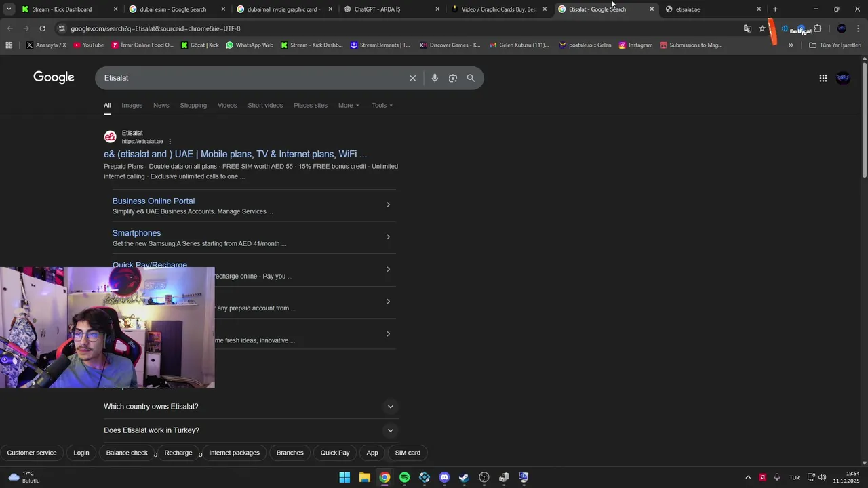Clear the search box with the X icon

pyautogui.click(x=412, y=78)
